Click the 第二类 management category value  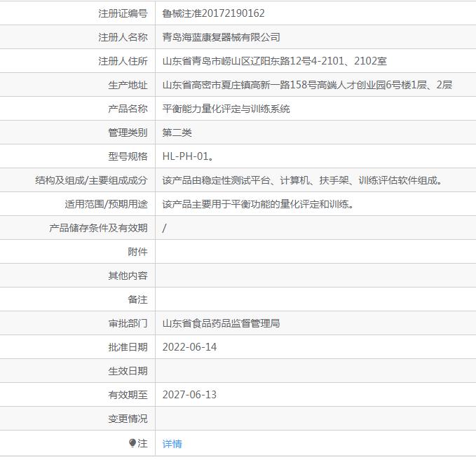click(177, 133)
